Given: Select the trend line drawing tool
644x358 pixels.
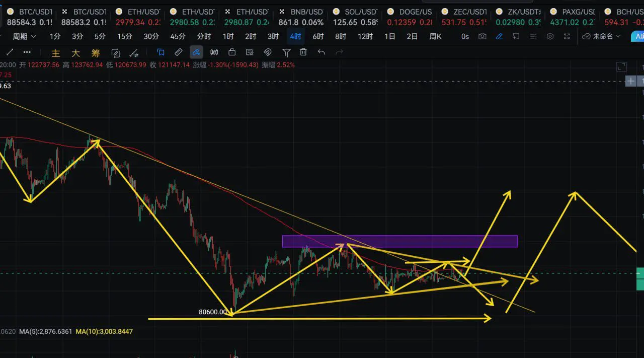Looking at the screenshot, I should point(10,52).
